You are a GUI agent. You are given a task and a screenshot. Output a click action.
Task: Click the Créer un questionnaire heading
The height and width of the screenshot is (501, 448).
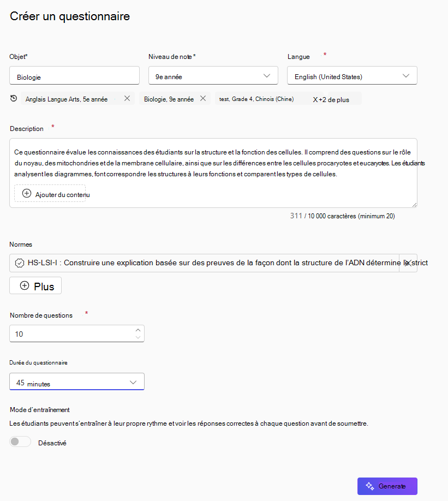[x=70, y=16]
